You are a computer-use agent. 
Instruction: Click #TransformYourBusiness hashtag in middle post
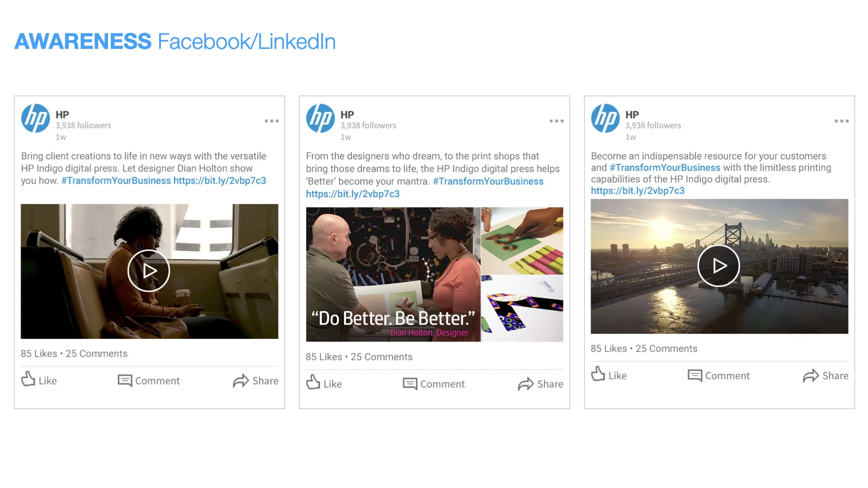(488, 181)
